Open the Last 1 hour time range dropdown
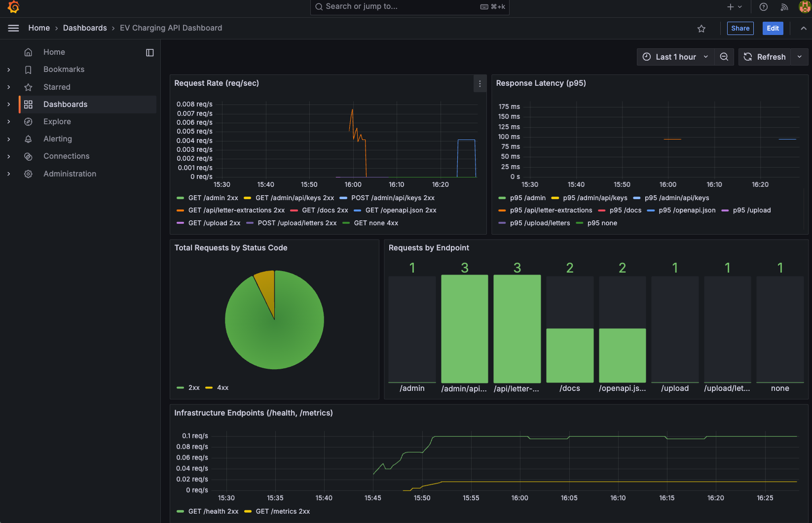The image size is (812, 523). point(675,57)
